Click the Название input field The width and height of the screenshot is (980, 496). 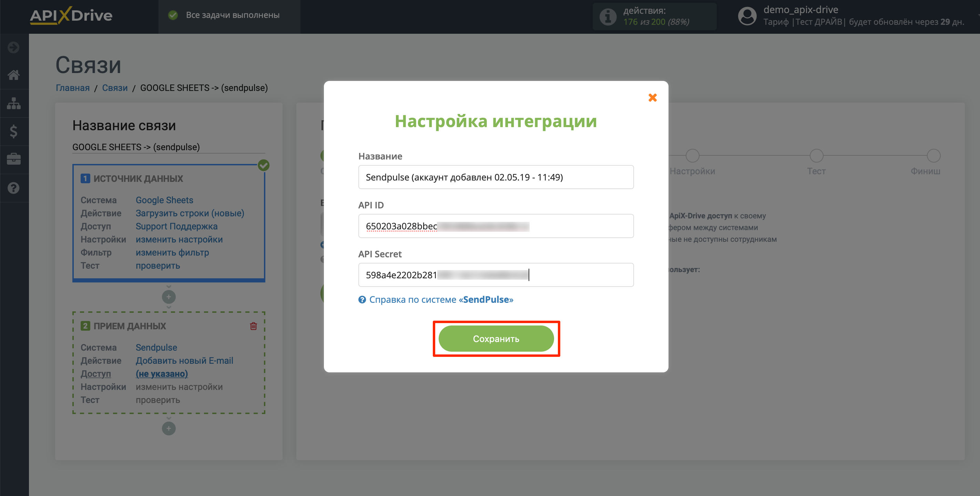[x=496, y=177]
